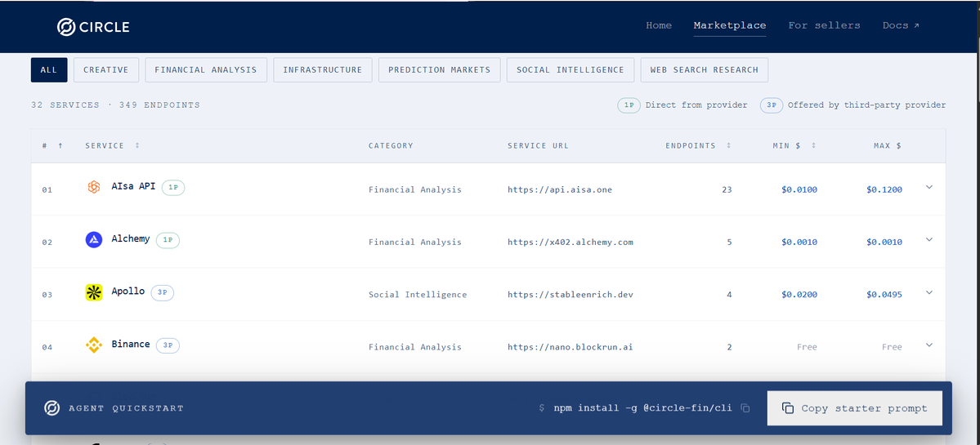Filter by WEB SEARCH RESEARCH category
980x445 pixels.
pos(705,70)
